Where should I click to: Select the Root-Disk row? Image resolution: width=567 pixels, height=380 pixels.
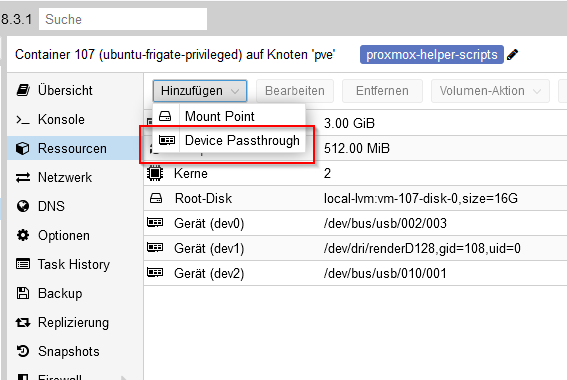point(355,198)
